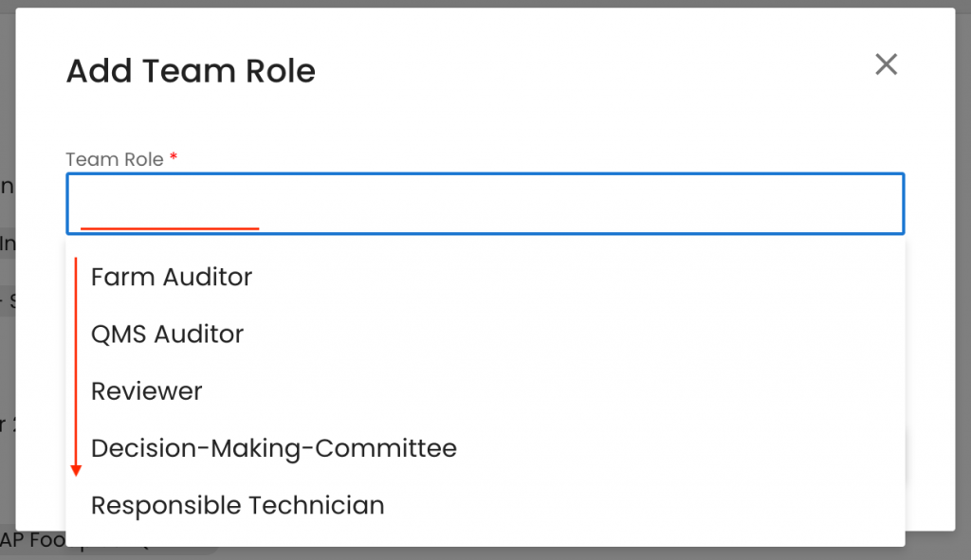This screenshot has width=971, height=560.
Task: Click the first role suggestion, Farm Auditor
Action: click(x=172, y=278)
